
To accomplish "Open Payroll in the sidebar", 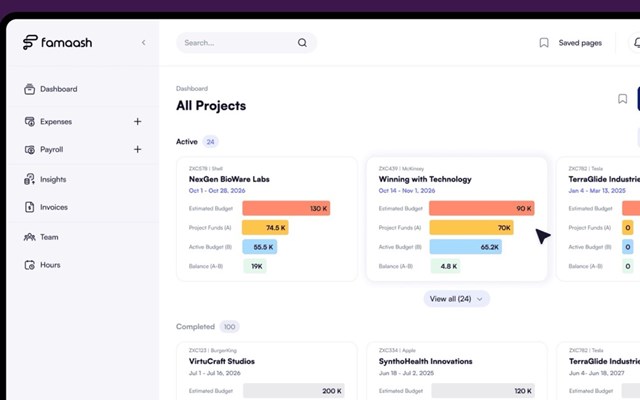I will click(51, 149).
